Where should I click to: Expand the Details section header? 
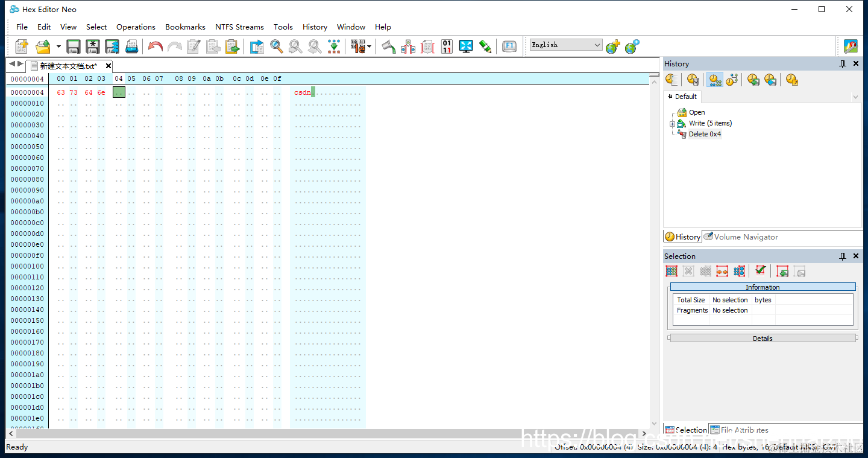(x=763, y=338)
